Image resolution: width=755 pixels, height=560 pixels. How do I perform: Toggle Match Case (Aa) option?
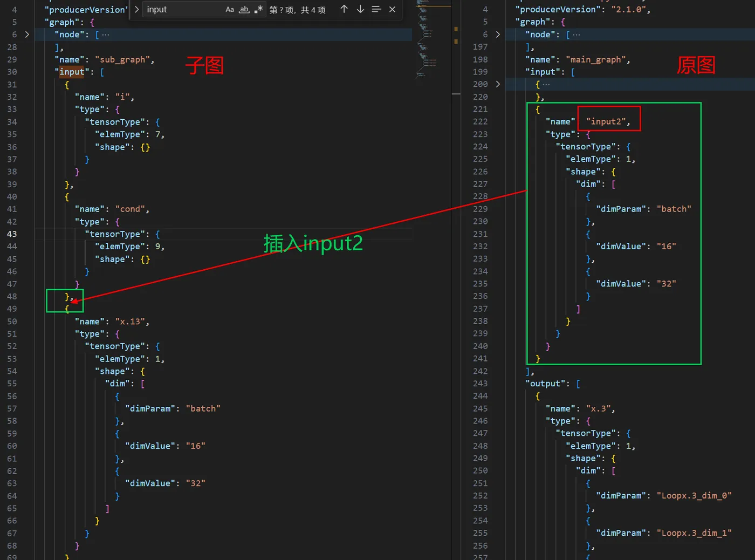230,9
